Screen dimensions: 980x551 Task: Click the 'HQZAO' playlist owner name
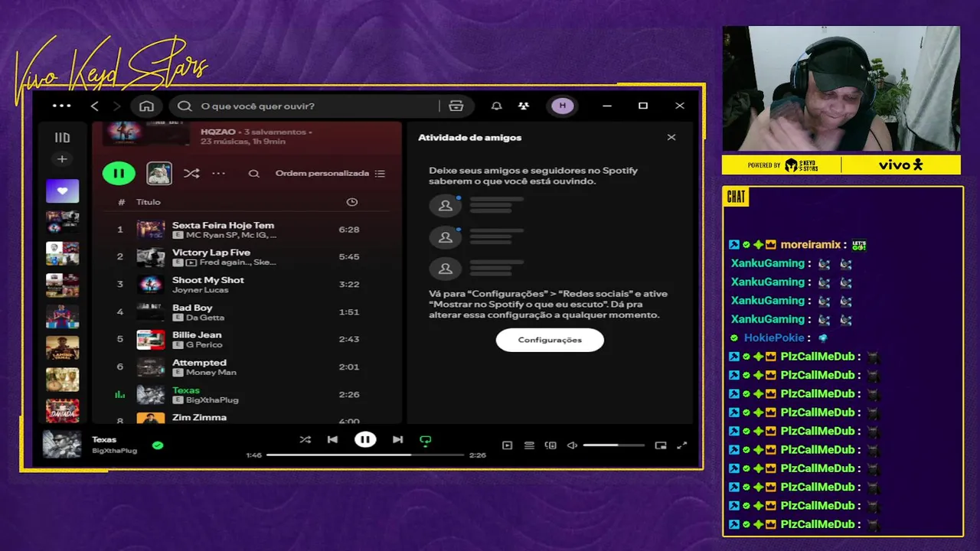[217, 132]
